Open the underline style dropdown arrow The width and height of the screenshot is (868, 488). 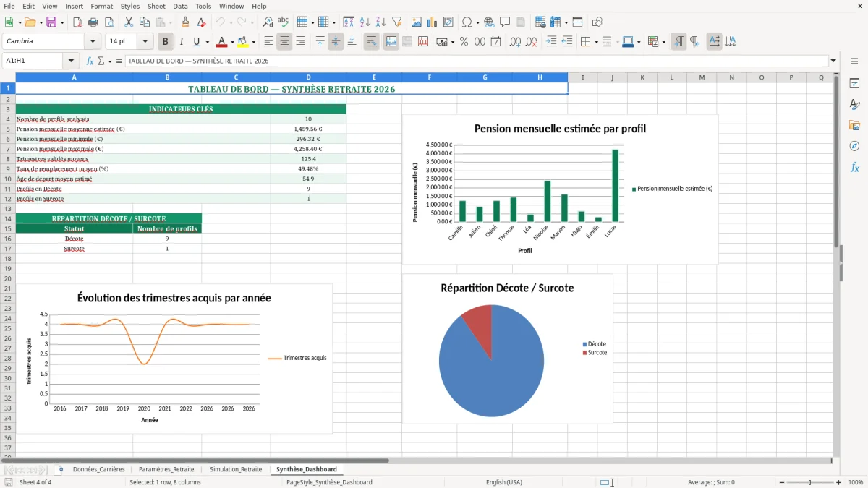pos(207,42)
